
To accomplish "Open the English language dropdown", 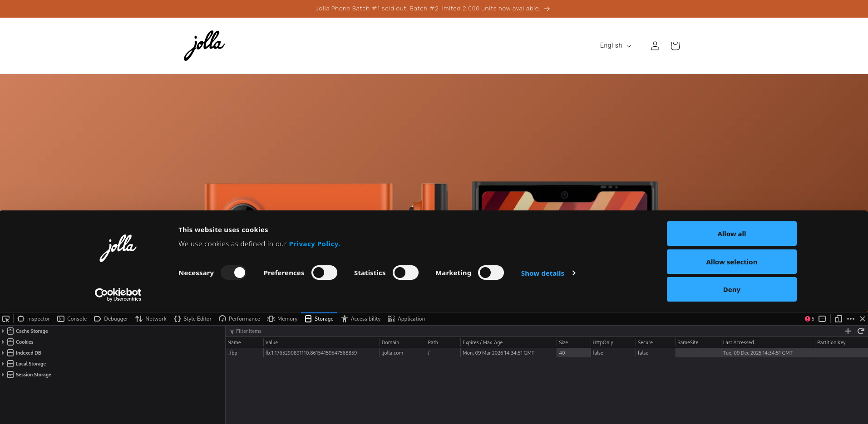I will coord(615,46).
